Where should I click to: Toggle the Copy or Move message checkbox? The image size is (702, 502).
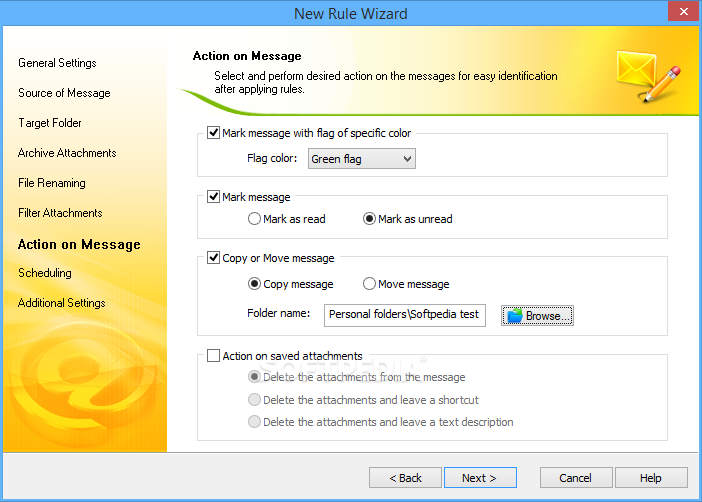click(214, 258)
